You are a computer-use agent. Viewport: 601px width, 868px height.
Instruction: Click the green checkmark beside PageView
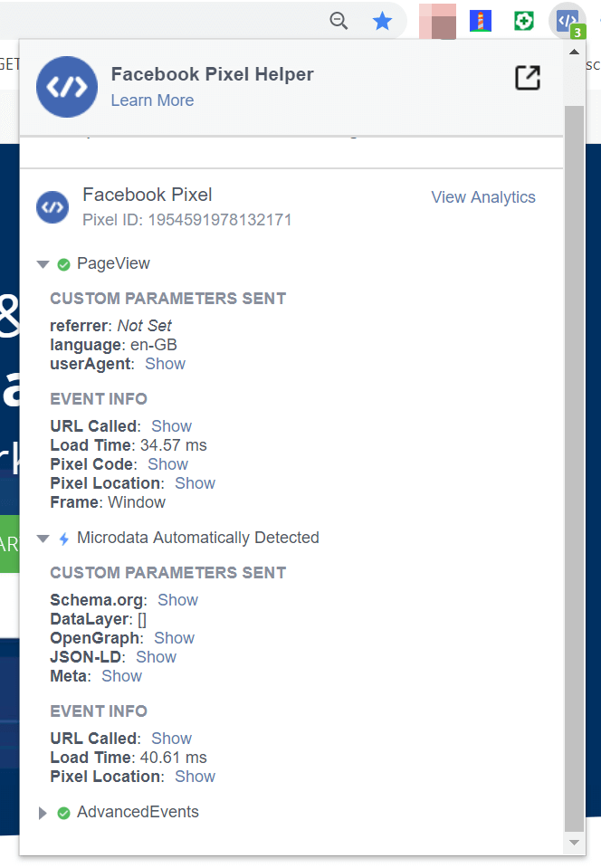pos(63,263)
